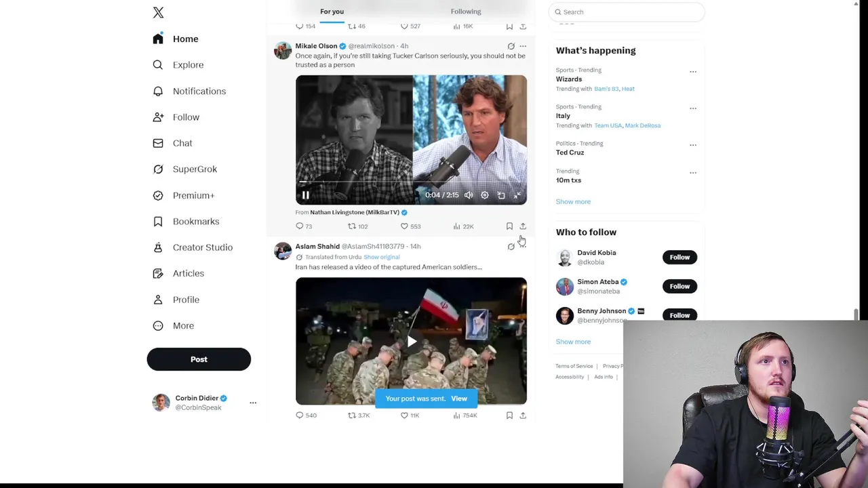
Task: Open the Explore page
Action: coord(178,64)
